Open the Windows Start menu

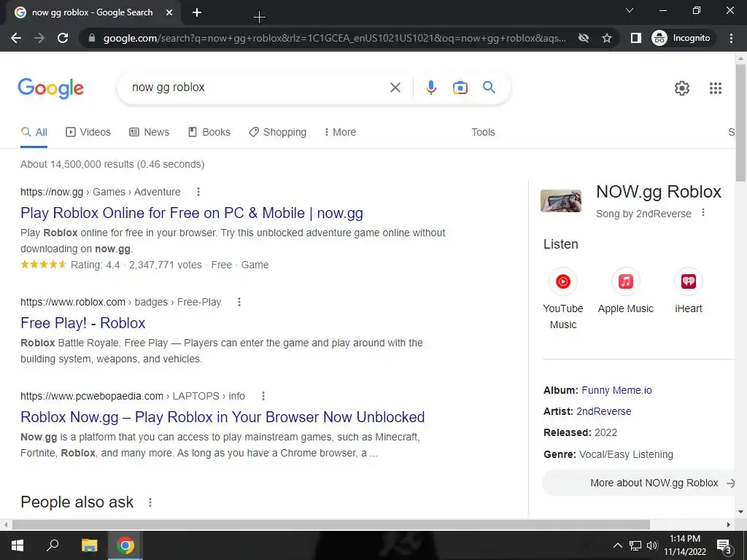click(x=18, y=545)
